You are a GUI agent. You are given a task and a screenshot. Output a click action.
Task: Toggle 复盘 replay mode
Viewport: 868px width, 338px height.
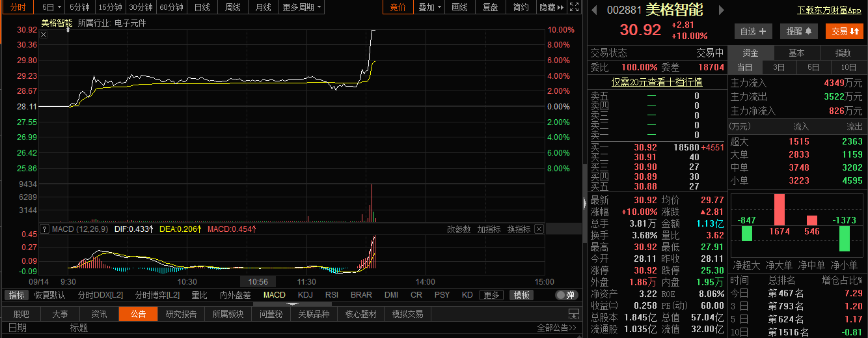[x=490, y=8]
